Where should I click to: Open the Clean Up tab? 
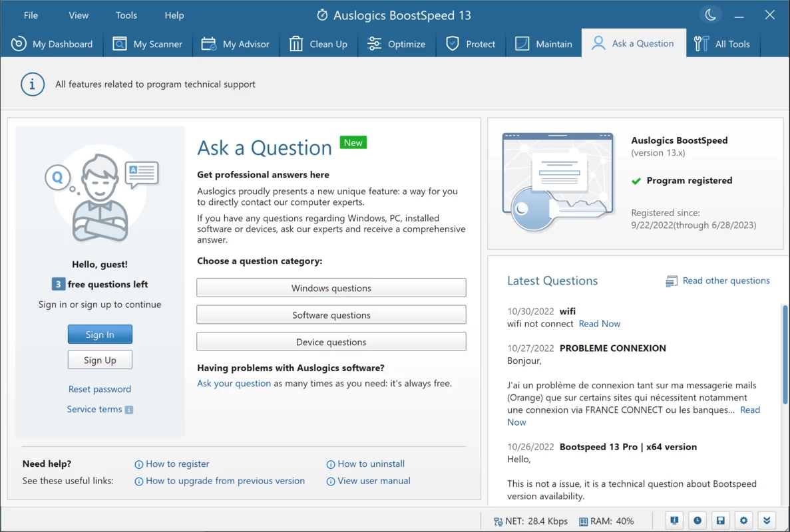pos(318,44)
